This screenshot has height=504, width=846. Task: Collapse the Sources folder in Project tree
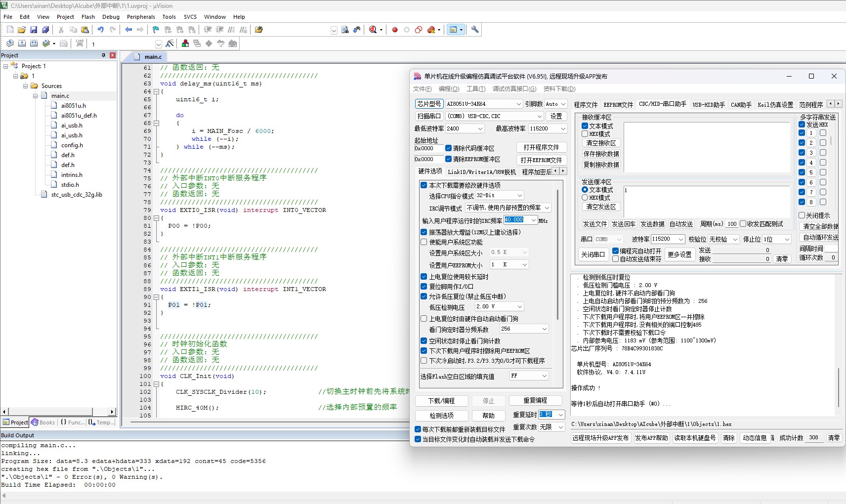tap(25, 86)
